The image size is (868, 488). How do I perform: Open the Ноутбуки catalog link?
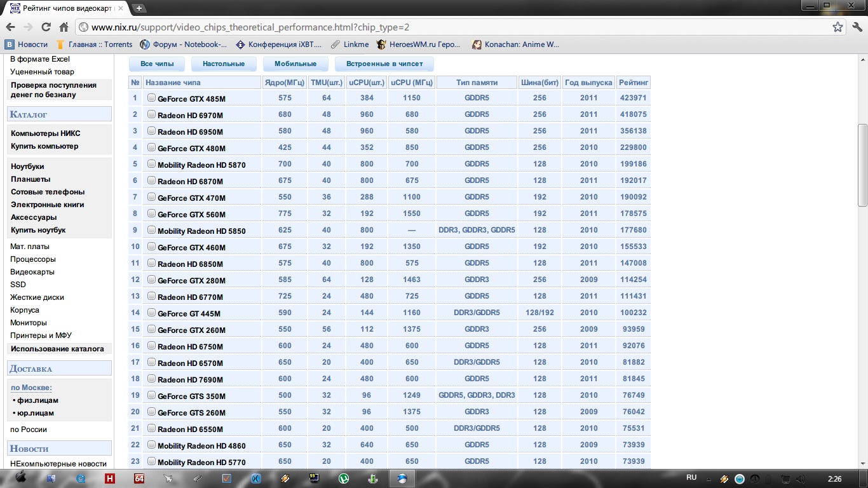pyautogui.click(x=27, y=166)
